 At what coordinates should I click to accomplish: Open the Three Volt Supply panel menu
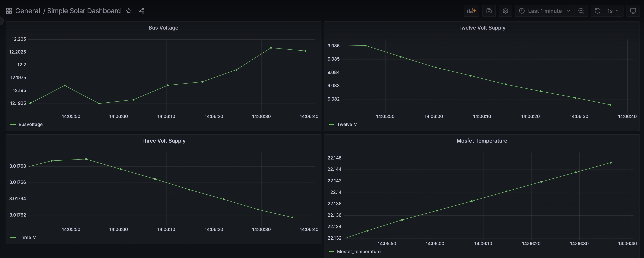(x=163, y=141)
